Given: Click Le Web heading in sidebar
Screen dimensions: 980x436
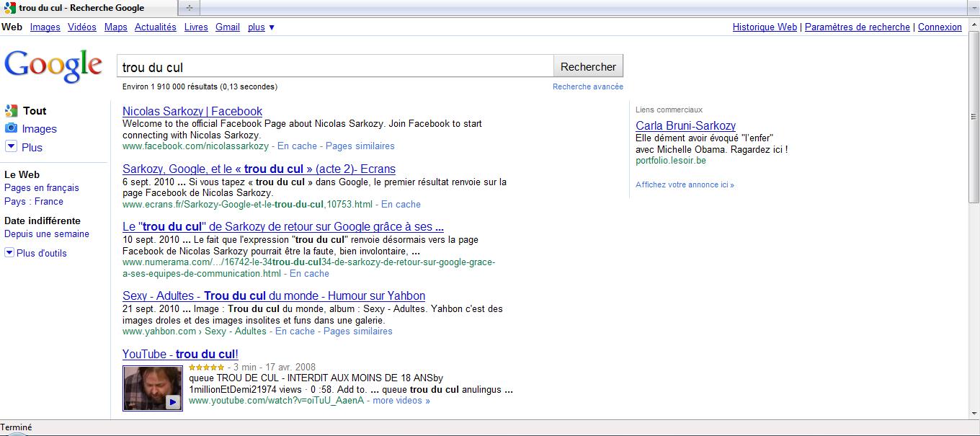Looking at the screenshot, I should tap(22, 174).
